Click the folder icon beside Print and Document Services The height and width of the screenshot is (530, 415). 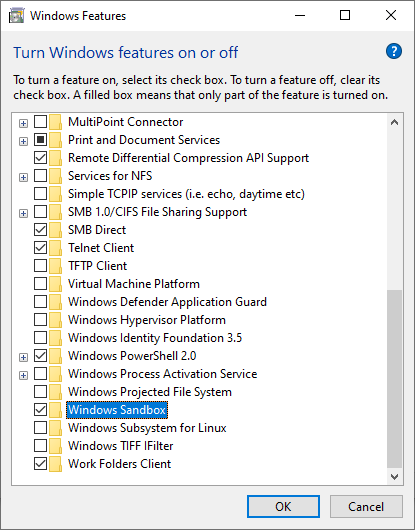pos(55,140)
